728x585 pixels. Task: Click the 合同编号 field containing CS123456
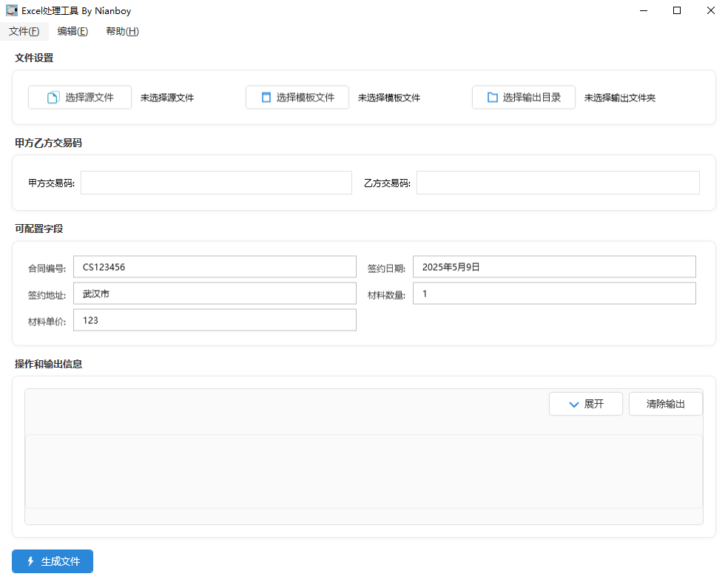[x=215, y=267]
